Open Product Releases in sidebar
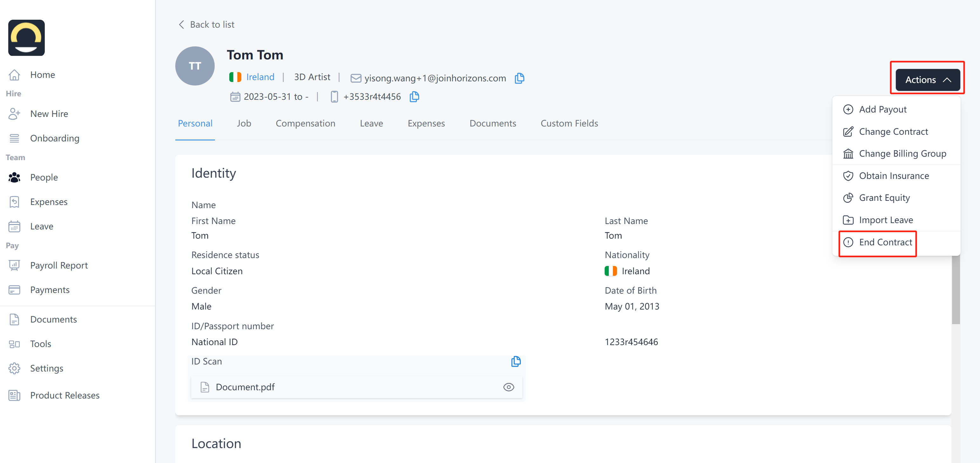 (65, 395)
